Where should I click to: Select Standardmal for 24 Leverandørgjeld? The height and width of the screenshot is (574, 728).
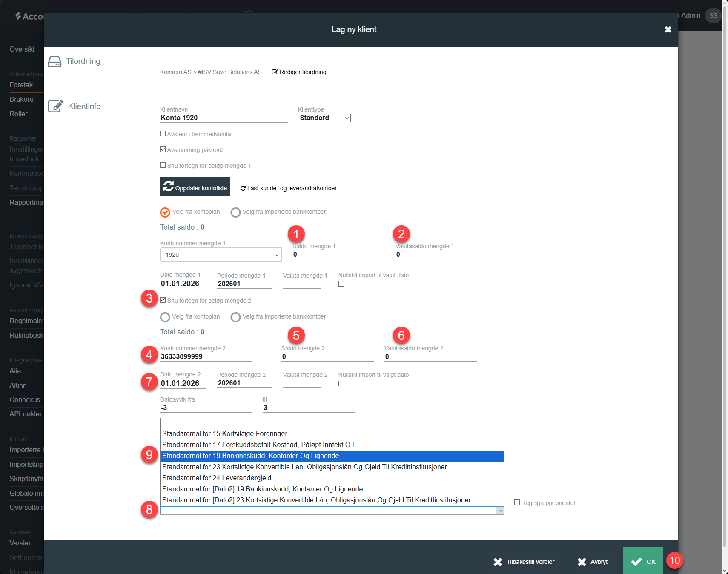point(217,478)
